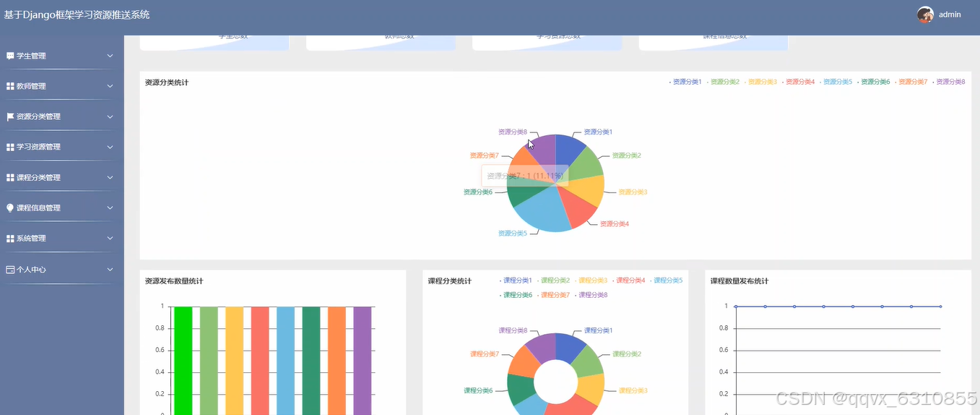The height and width of the screenshot is (415, 980).
Task: Click the 课程数量发布统计 chart title
Action: 740,281
